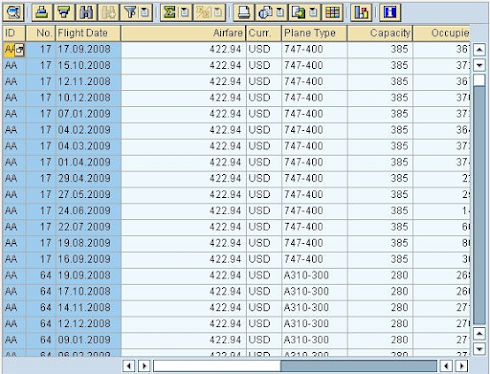Click the value help icon in first ID cell

pyautogui.click(x=20, y=50)
